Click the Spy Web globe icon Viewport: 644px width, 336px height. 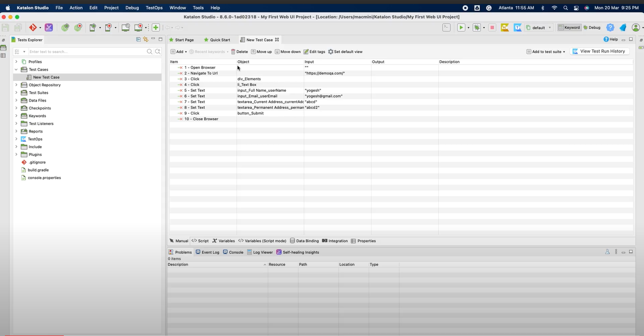pyautogui.click(x=65, y=27)
